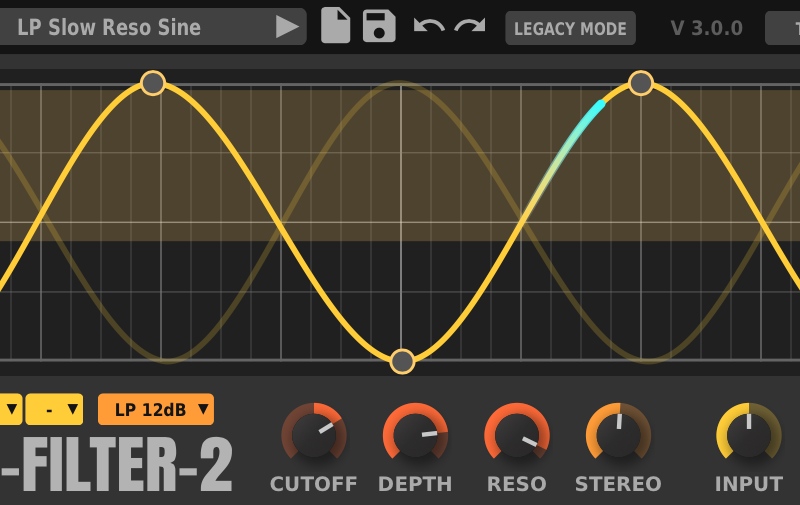Image resolution: width=800 pixels, height=505 pixels.
Task: Click the V 3.0.0 version label
Action: (706, 28)
